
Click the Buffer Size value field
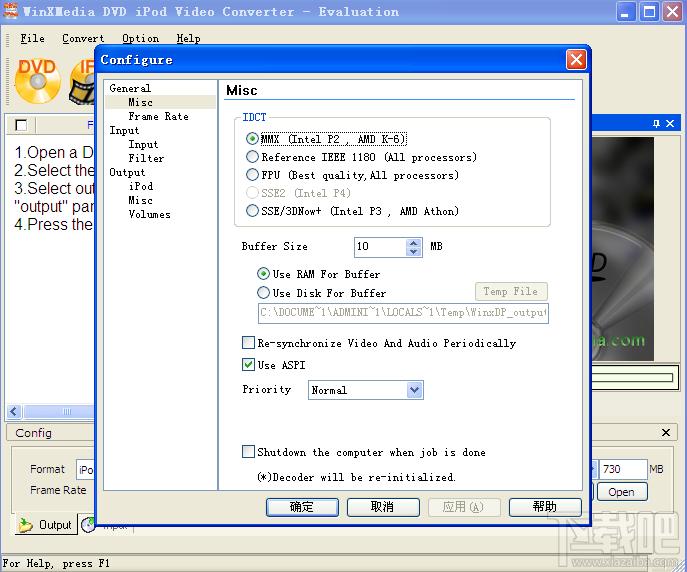(x=380, y=247)
